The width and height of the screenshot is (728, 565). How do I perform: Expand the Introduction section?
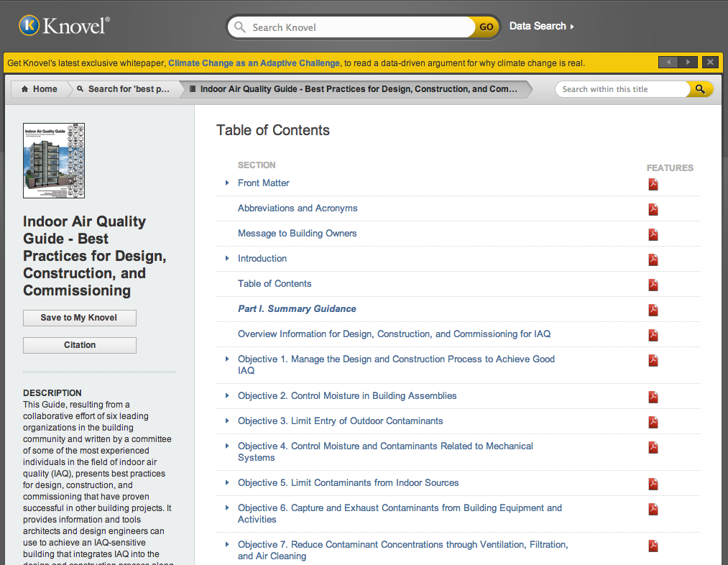(x=227, y=259)
